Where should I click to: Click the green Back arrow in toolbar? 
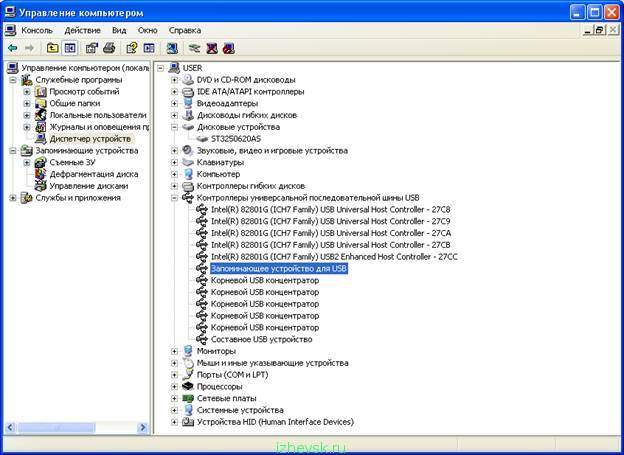[13, 48]
